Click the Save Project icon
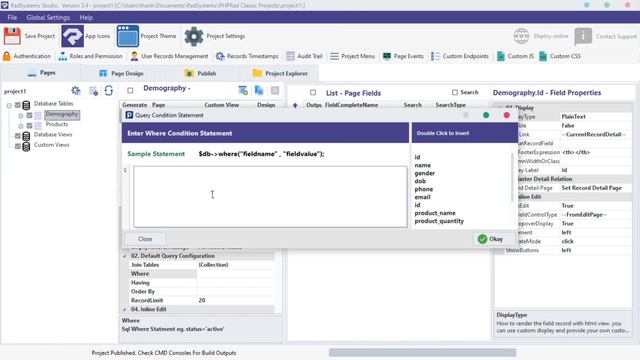The height and width of the screenshot is (360, 640). (x=12, y=36)
